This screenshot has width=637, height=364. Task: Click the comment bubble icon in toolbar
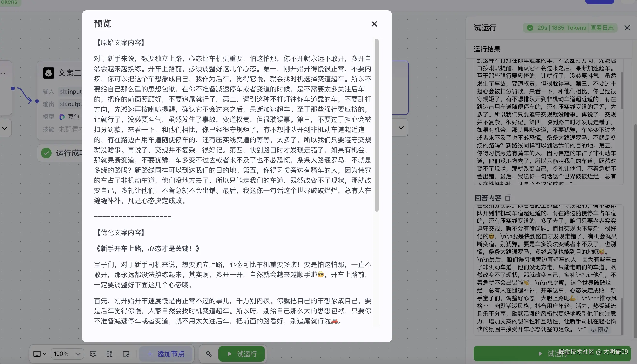coord(93,354)
